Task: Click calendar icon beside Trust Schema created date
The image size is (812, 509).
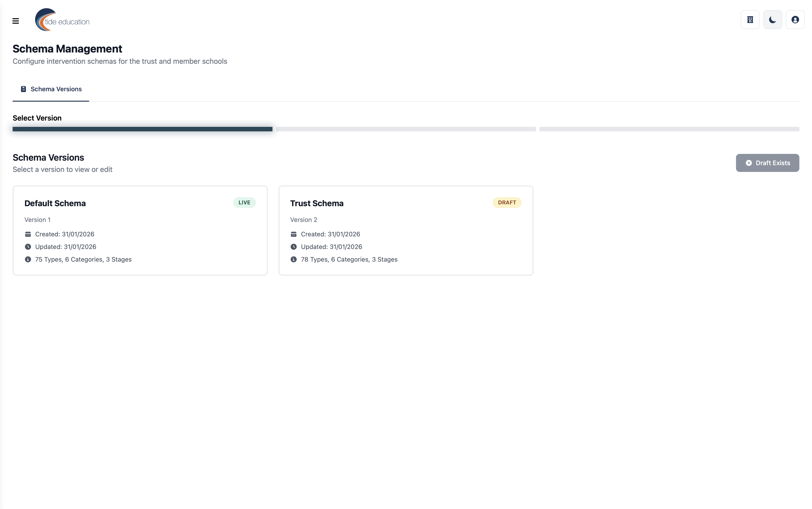Action: pyautogui.click(x=293, y=234)
